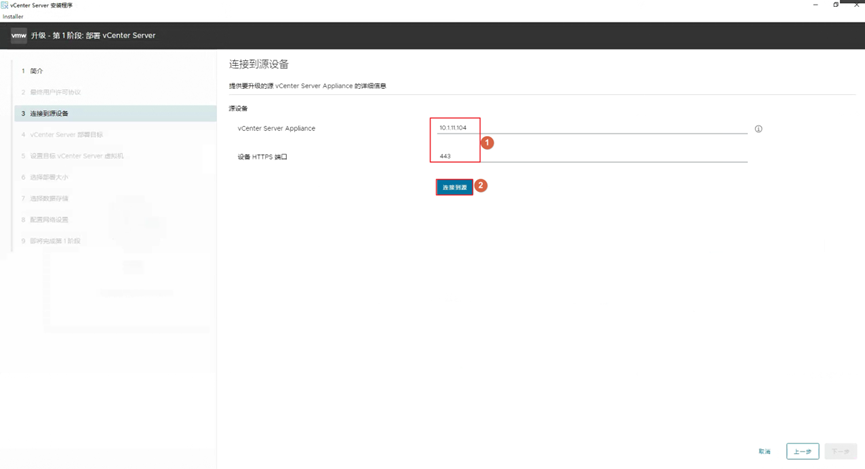Focus the 设备 HTTPS 端口 port field
Image resolution: width=865 pixels, height=469 pixels.
(592, 156)
